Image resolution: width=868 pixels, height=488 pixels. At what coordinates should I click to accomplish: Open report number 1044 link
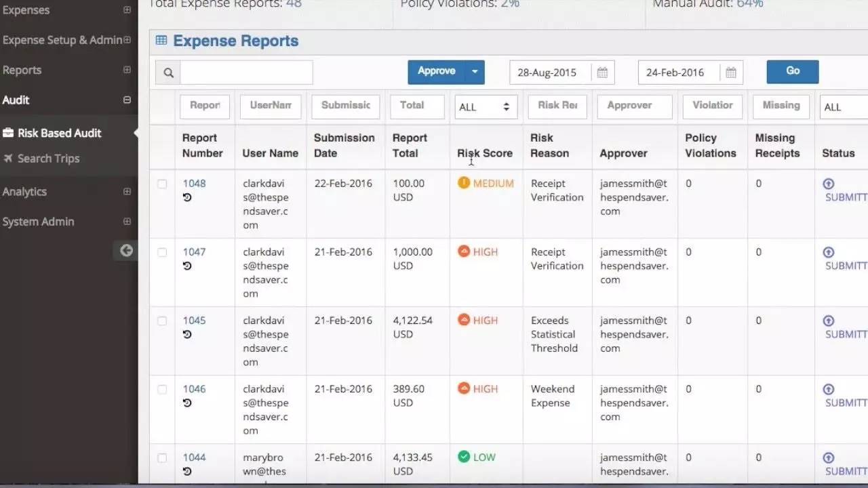tap(194, 457)
